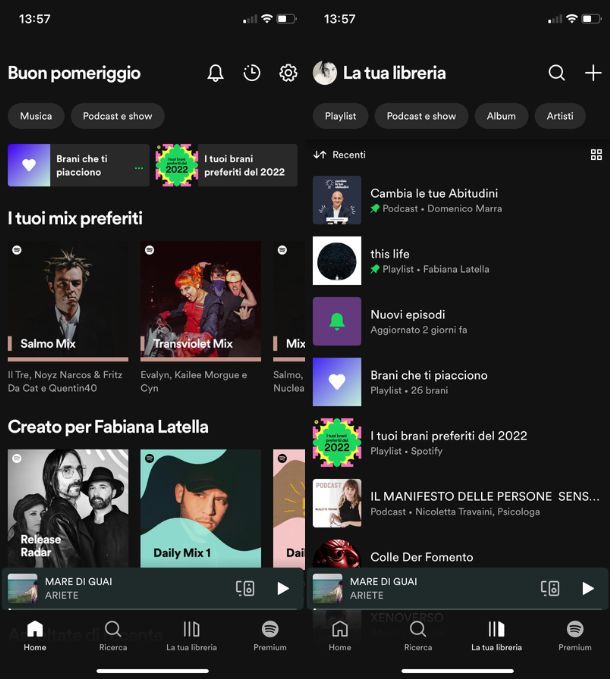The image size is (610, 679).
Task: Tap the I tuoi mix preferiti heading
Action: click(x=75, y=218)
